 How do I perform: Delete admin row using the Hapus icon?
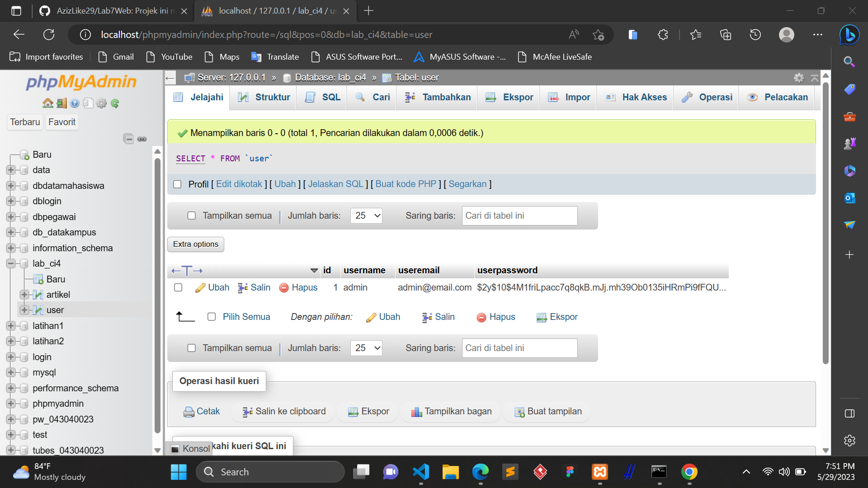pyautogui.click(x=284, y=287)
